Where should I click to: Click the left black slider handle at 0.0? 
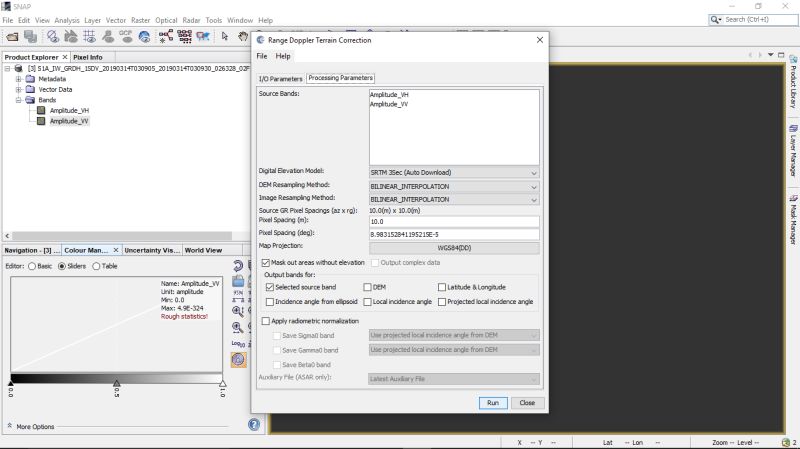click(11, 383)
